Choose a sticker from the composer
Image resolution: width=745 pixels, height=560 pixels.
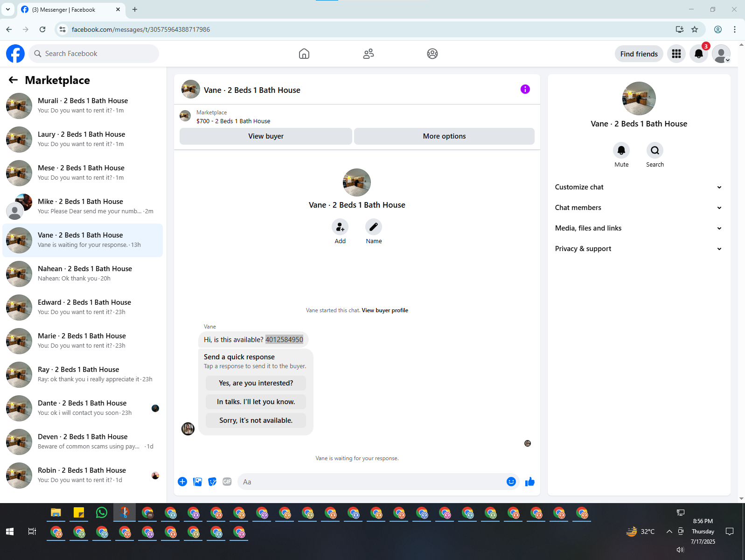coord(212,482)
